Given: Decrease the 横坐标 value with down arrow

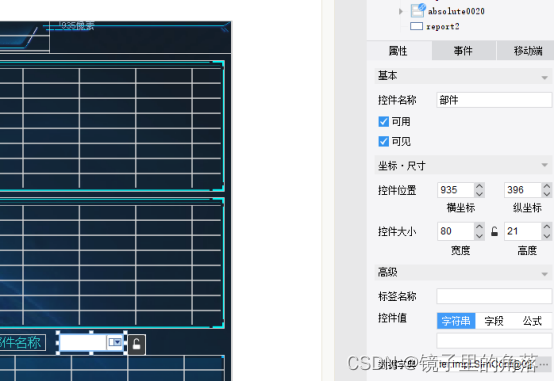Looking at the screenshot, I should click(x=479, y=194).
